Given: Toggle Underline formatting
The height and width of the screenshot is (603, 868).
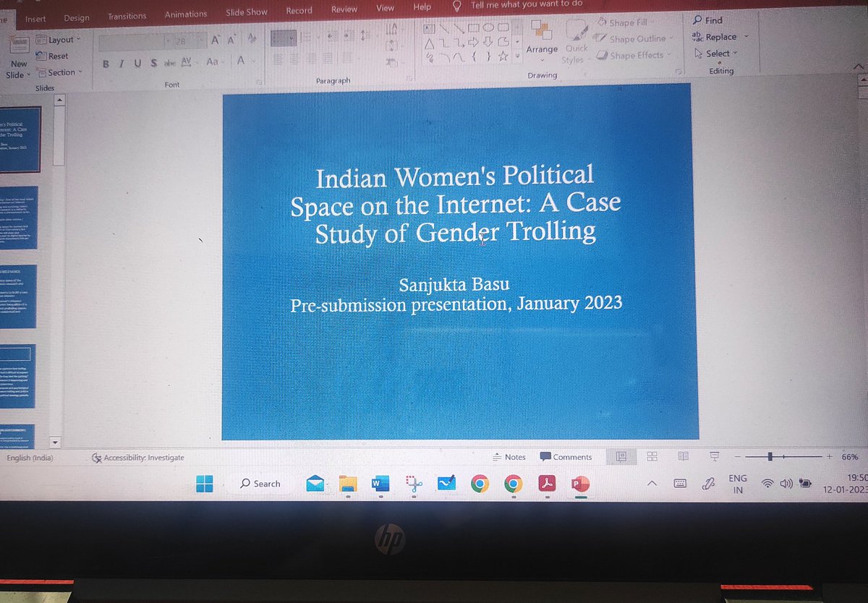Looking at the screenshot, I should point(137,64).
